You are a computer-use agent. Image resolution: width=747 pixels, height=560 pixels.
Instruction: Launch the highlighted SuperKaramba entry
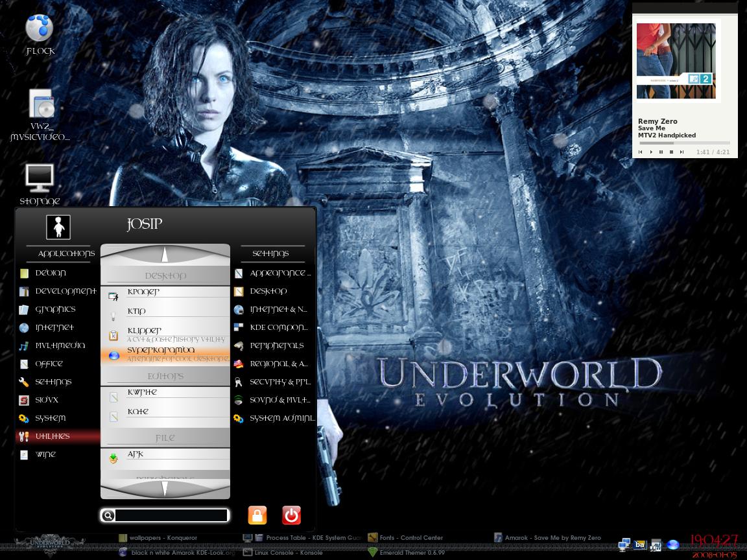coord(165,355)
